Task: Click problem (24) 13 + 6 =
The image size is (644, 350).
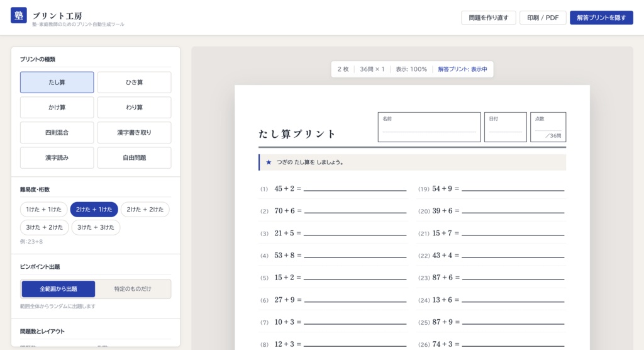Action: point(491,300)
